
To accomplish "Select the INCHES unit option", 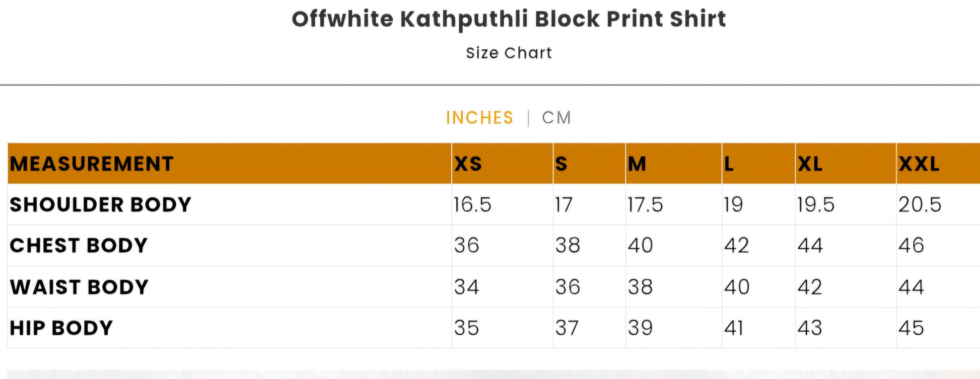I will pyautogui.click(x=479, y=118).
